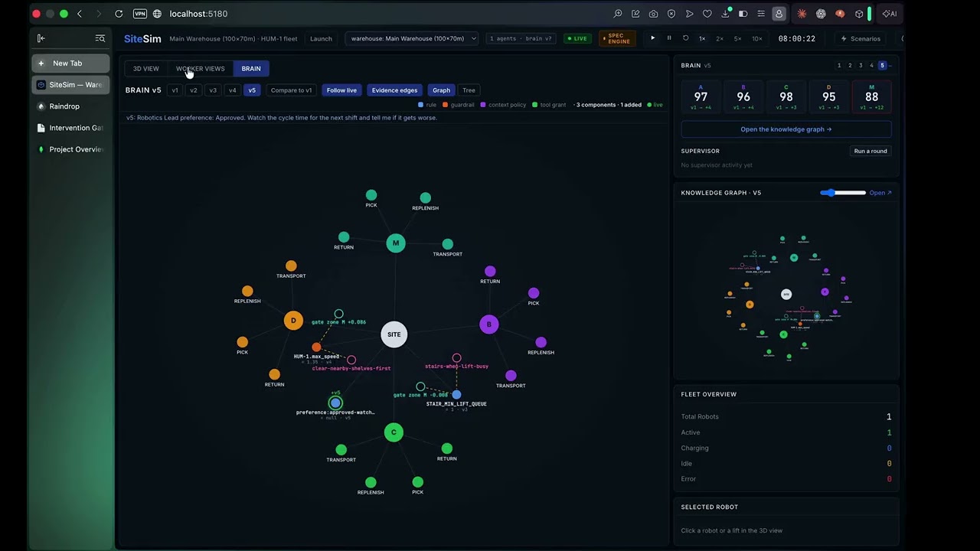The image size is (980, 551).
Task: Open the tab search icon in sidebar
Action: (100, 38)
